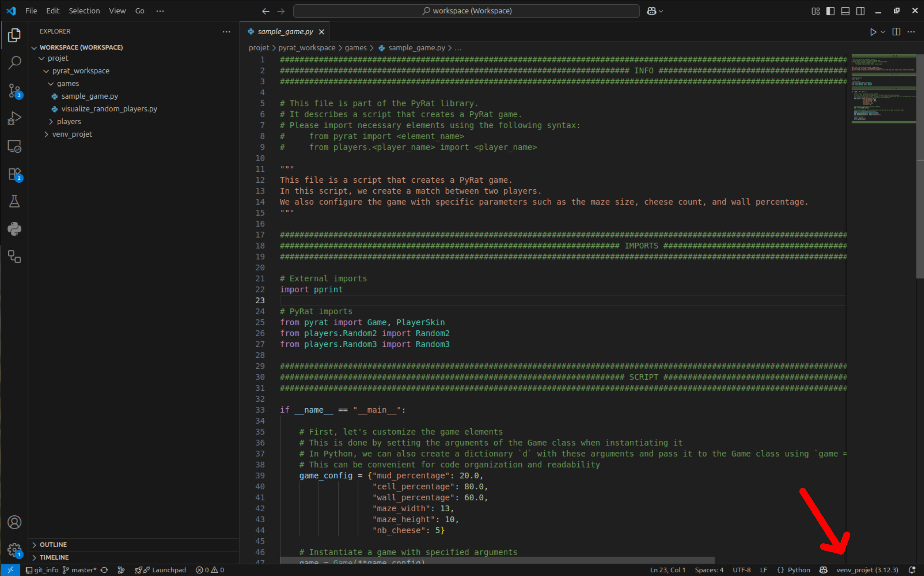924x576 pixels.
Task: Click venv_projet (3.12.3) interpreter selector
Action: coord(867,570)
